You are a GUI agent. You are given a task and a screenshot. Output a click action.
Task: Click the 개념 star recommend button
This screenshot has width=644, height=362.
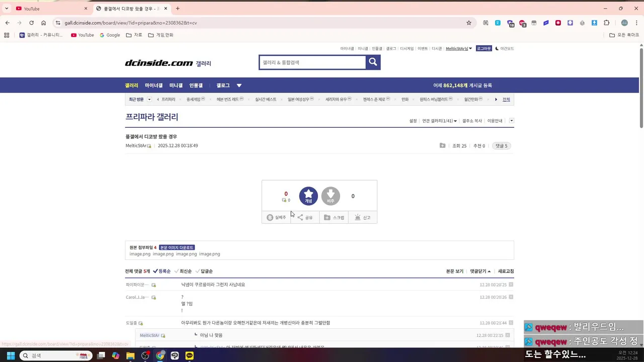click(x=308, y=196)
